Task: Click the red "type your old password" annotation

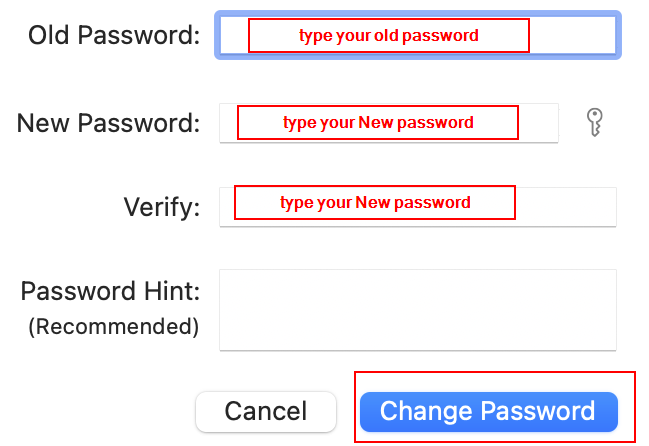Action: coord(388,36)
